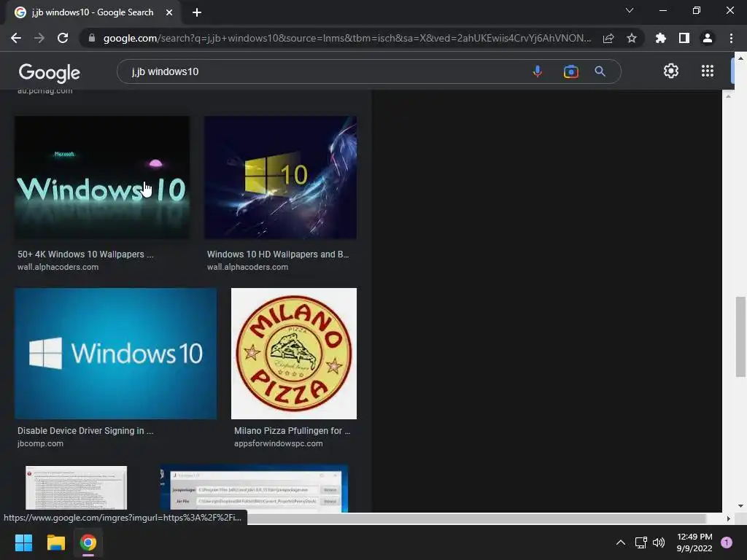The width and height of the screenshot is (747, 560).
Task: Open the Windows Start menu
Action: [23, 542]
